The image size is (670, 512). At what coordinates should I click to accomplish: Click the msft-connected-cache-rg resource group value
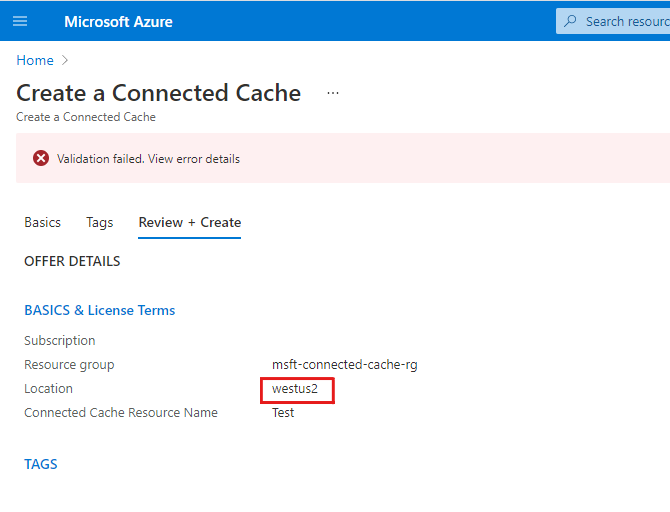click(344, 365)
